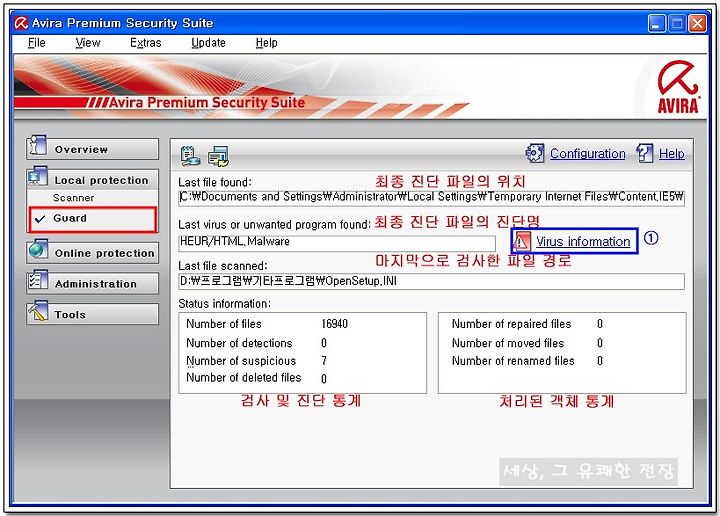This screenshot has height=516, width=720.
Task: Open the Extras menu
Action: [x=146, y=43]
